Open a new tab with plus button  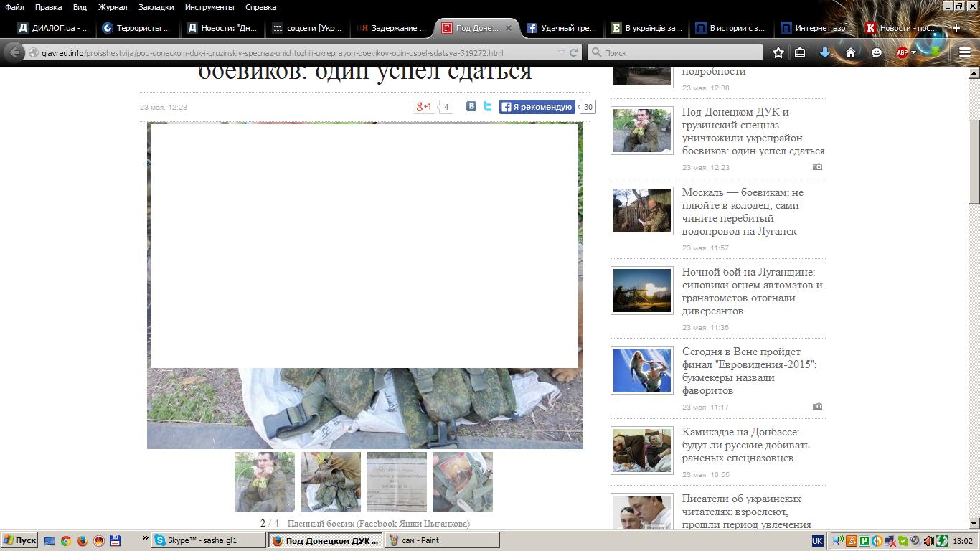point(956,28)
